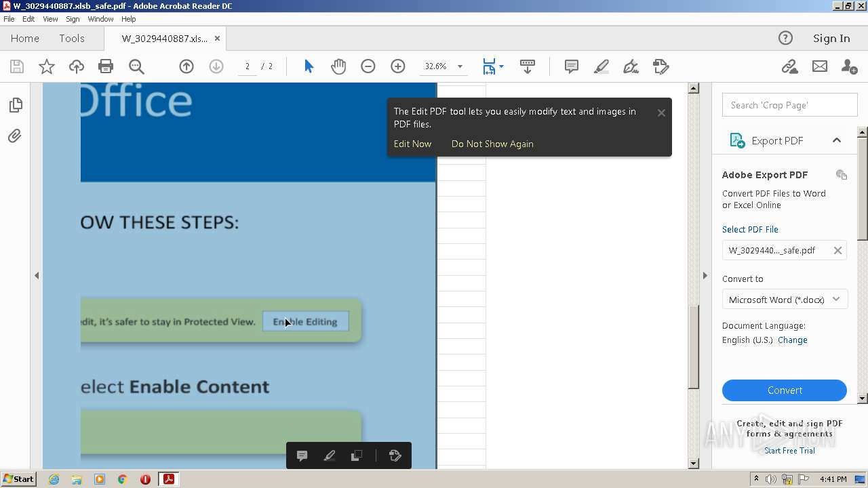Open the Help menu
Screen dimensions: 868x488
pyautogui.click(x=128, y=19)
